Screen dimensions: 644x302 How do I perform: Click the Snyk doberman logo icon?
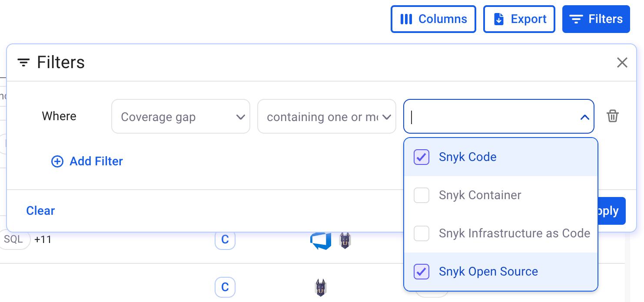pyautogui.click(x=345, y=241)
